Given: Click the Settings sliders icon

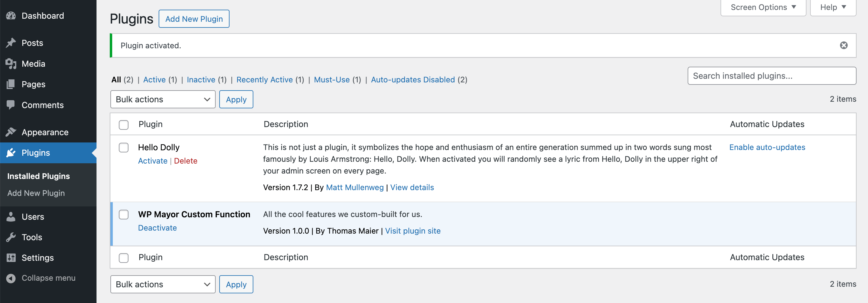Looking at the screenshot, I should coord(11,258).
